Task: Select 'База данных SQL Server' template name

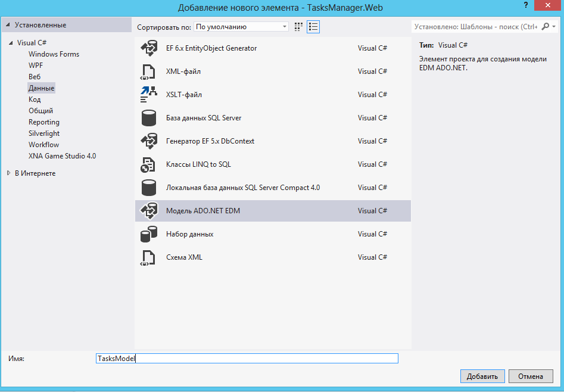Action: (x=204, y=118)
